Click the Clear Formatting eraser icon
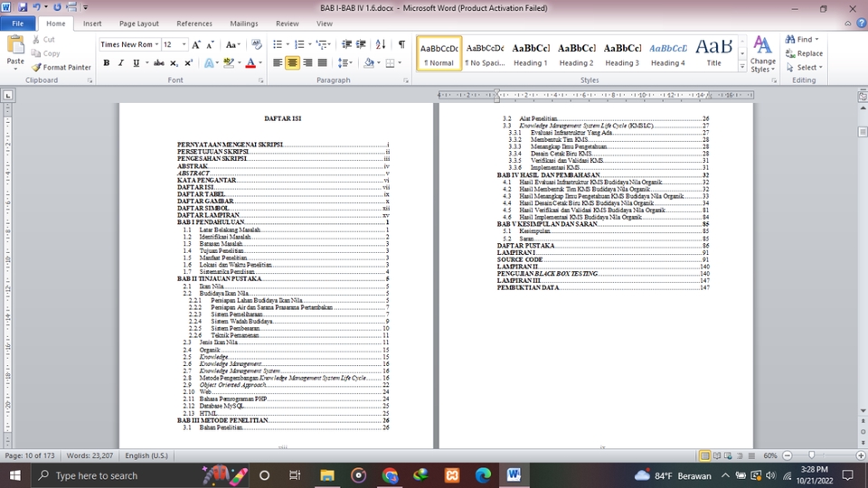Viewport: 868px width, 488px height. (x=256, y=44)
